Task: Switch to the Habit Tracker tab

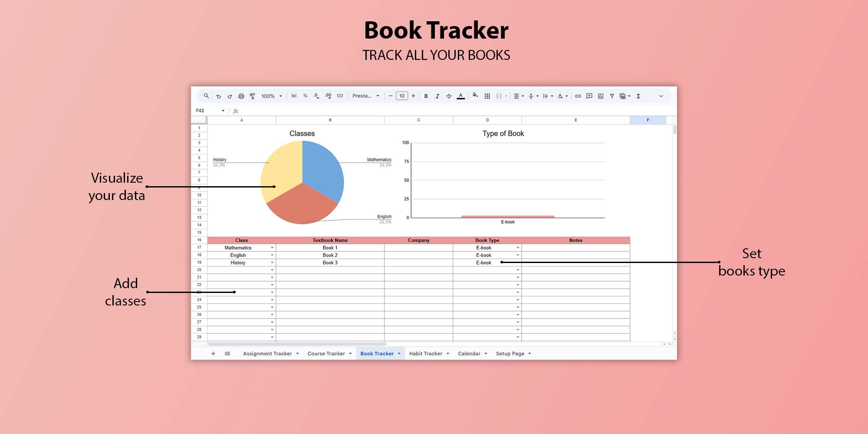Action: (425, 354)
